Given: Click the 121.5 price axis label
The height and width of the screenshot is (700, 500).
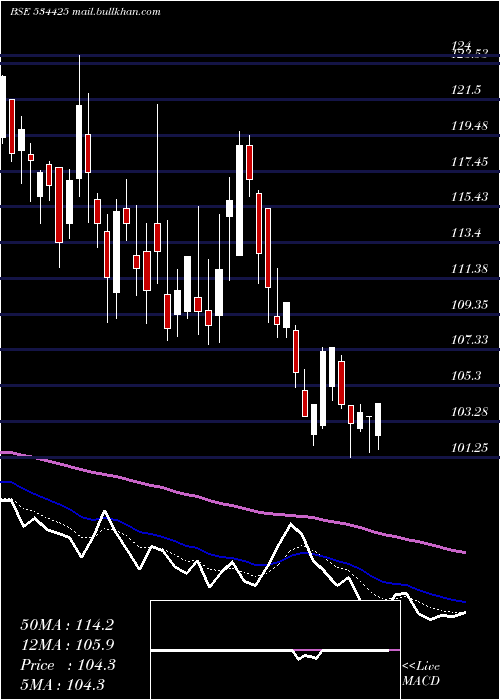Looking at the screenshot, I should pyautogui.click(x=466, y=90).
